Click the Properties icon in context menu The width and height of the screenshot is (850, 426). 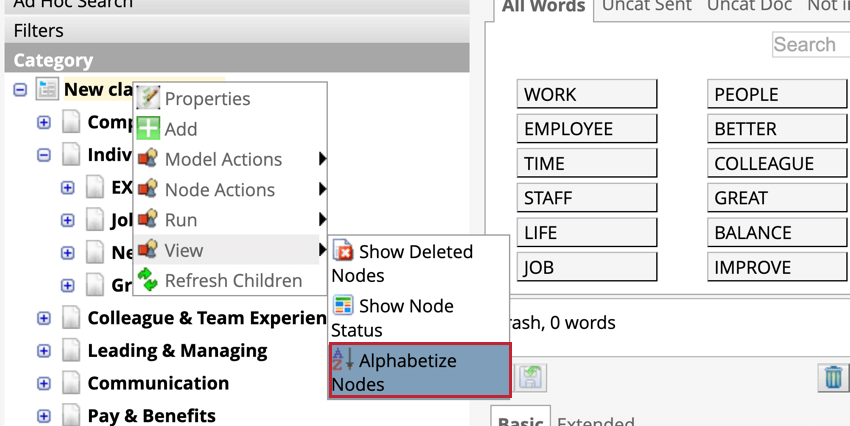click(148, 98)
